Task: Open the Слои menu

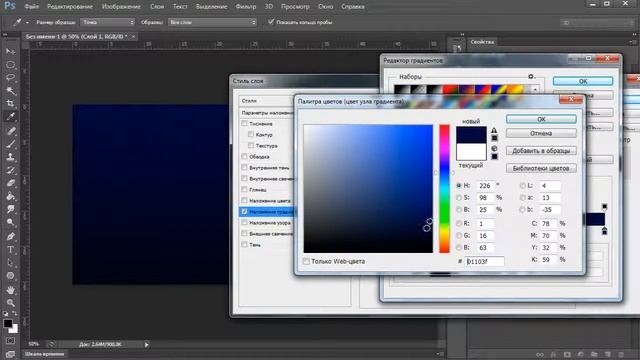Action: coord(157,7)
